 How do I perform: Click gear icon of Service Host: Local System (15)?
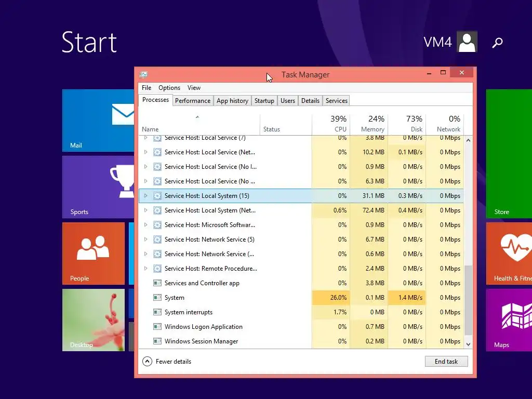[x=157, y=196]
